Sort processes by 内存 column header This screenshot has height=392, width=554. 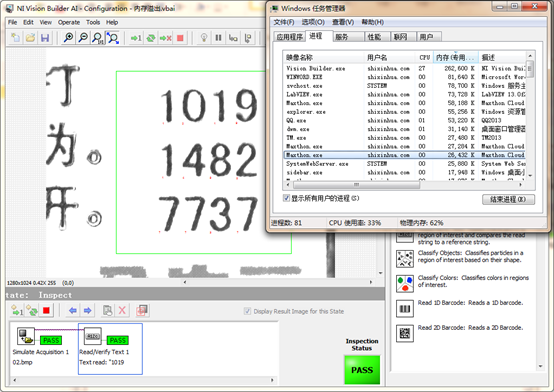tap(456, 57)
